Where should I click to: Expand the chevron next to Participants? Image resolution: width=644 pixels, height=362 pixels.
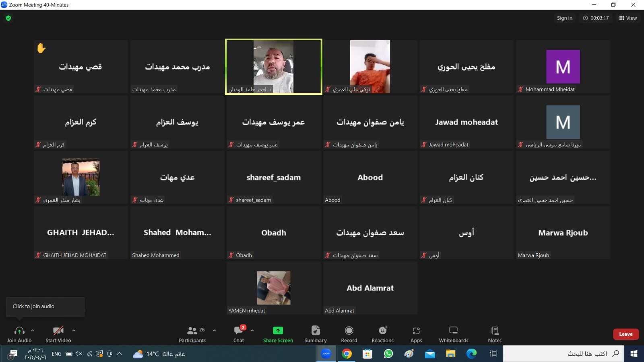click(x=214, y=331)
